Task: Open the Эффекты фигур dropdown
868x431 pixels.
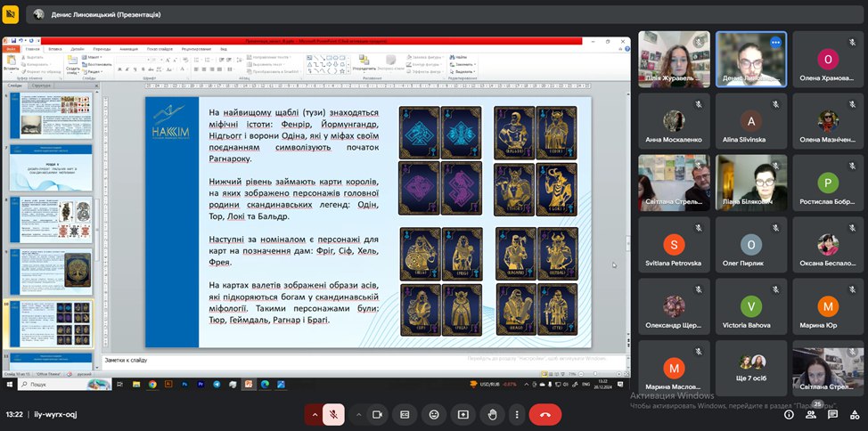Action: tap(425, 72)
